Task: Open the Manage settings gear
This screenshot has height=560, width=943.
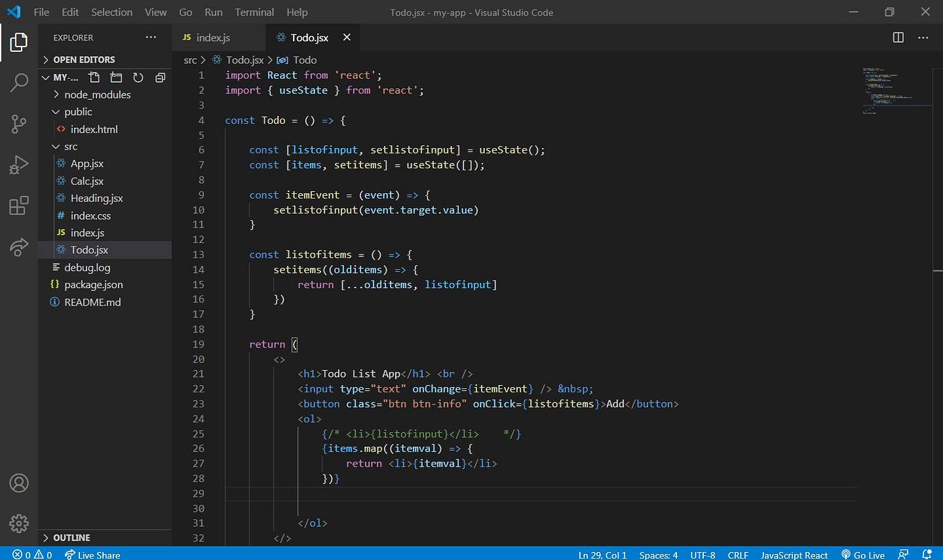Action: click(18, 523)
